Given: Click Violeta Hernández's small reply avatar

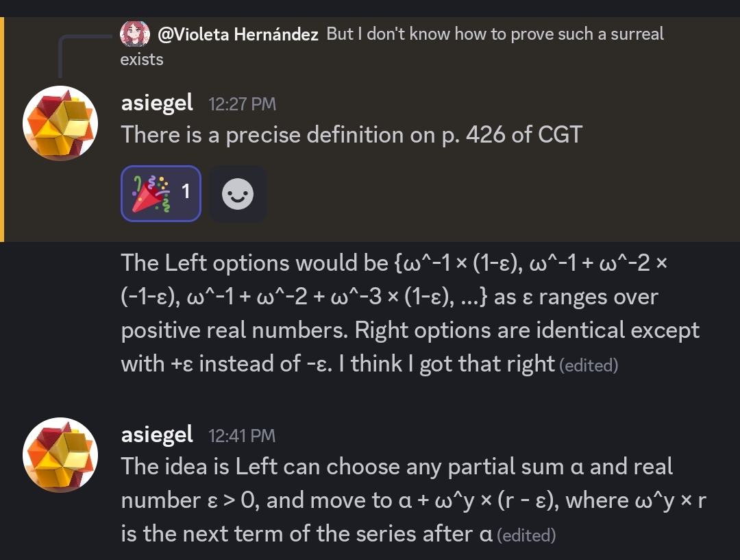Looking at the screenshot, I should pyautogui.click(x=135, y=34).
